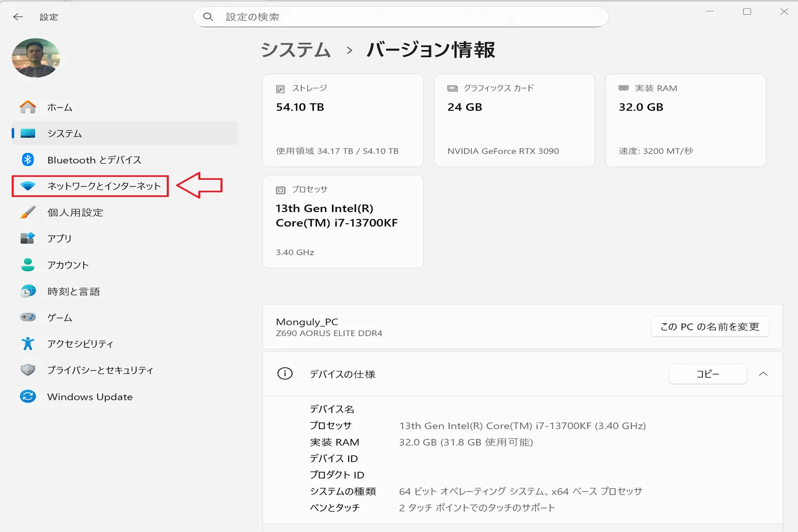Viewport: 798px width, 532px height.
Task: Click the search magnifier icon
Action: 208,17
